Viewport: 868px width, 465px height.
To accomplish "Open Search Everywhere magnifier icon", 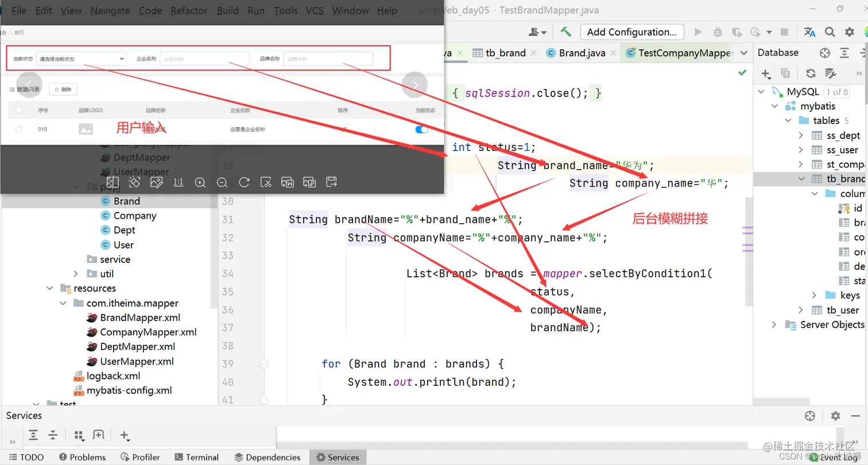I will coord(830,32).
